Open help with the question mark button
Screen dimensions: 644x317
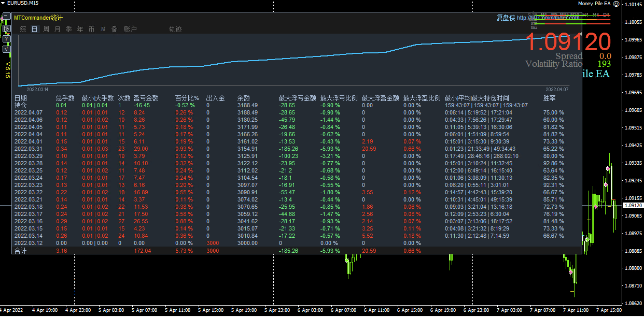click(x=7, y=39)
